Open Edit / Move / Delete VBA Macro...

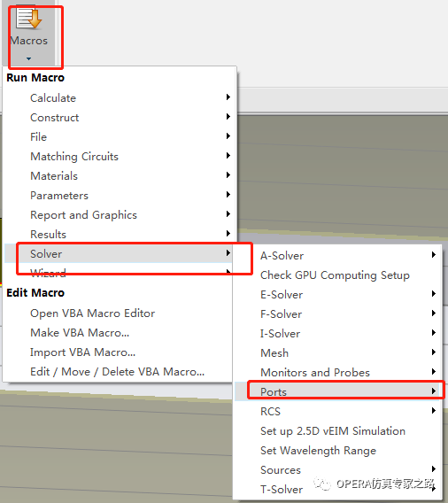click(117, 372)
